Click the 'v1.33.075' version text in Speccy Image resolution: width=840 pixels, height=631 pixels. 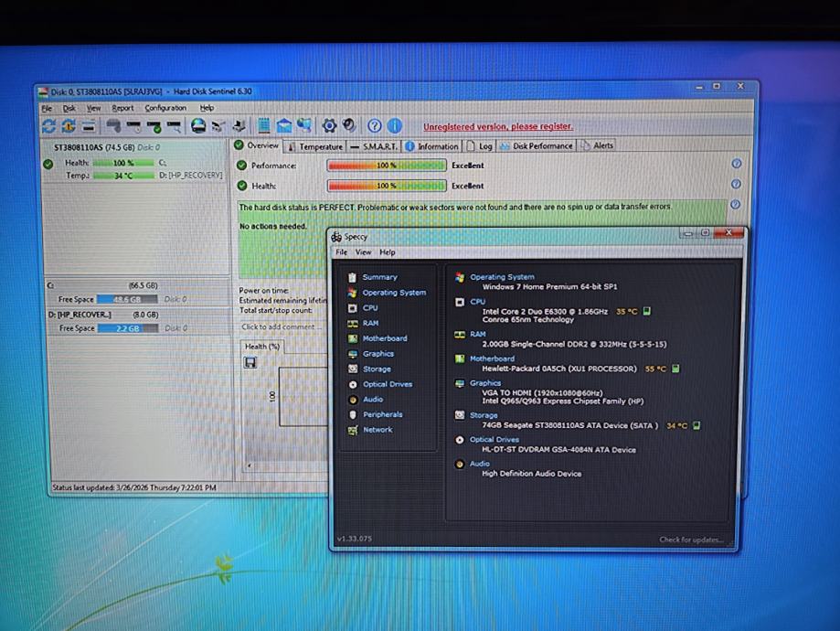tap(354, 539)
